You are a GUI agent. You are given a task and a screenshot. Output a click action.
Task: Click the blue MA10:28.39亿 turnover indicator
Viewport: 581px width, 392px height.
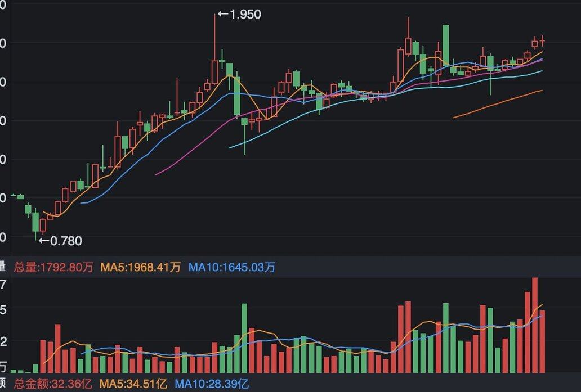tap(212, 385)
